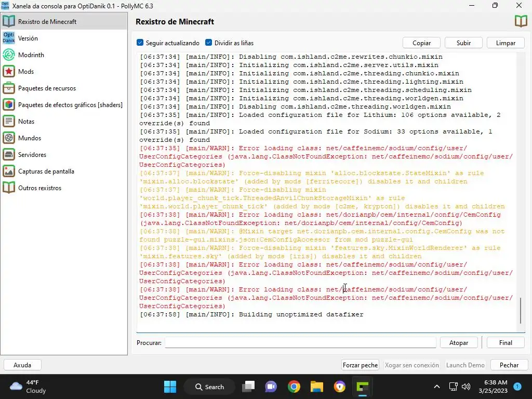Viewport: 532px width, 399px height.
Task: Click the PollyMC icon on taskbar
Action: click(362, 387)
